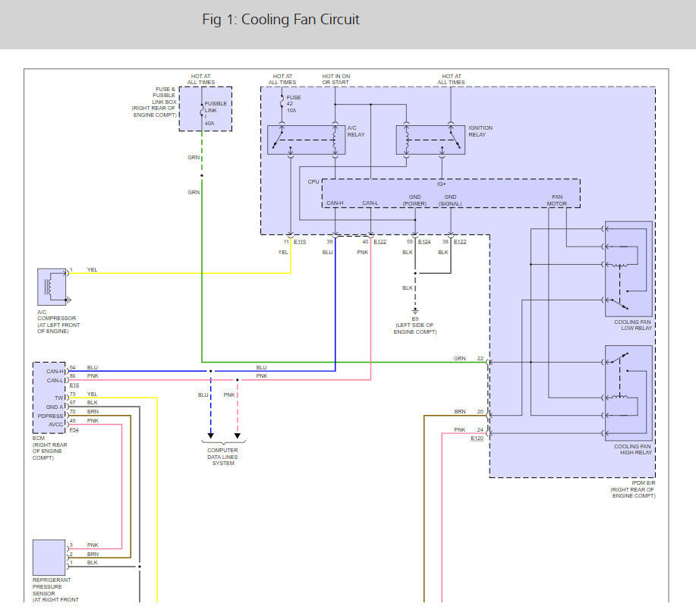Click the blue dashed arrow head
The height and width of the screenshot is (616, 696).
click(211, 435)
